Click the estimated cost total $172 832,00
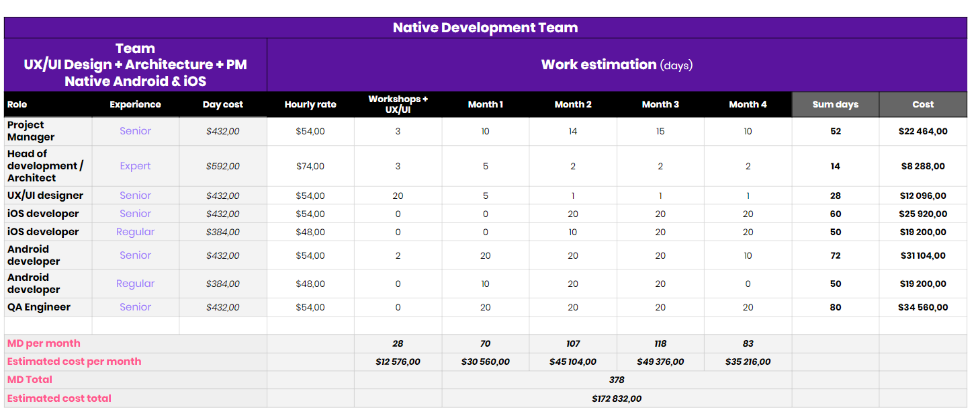Image resolution: width=980 pixels, height=420 pixels. click(616, 398)
